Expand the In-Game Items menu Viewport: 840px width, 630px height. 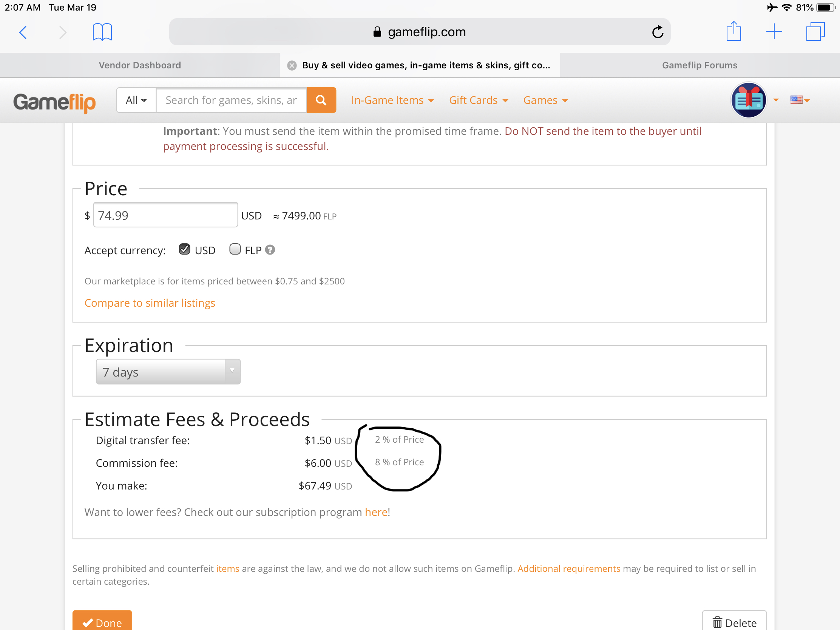(392, 100)
